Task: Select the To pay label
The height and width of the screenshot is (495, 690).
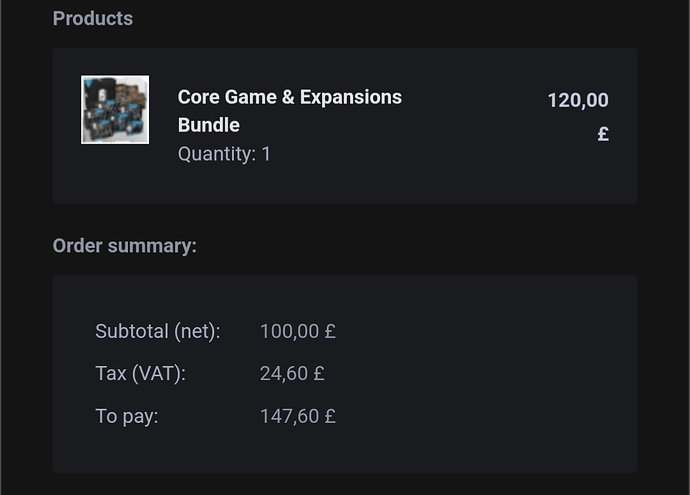Action: 127,416
